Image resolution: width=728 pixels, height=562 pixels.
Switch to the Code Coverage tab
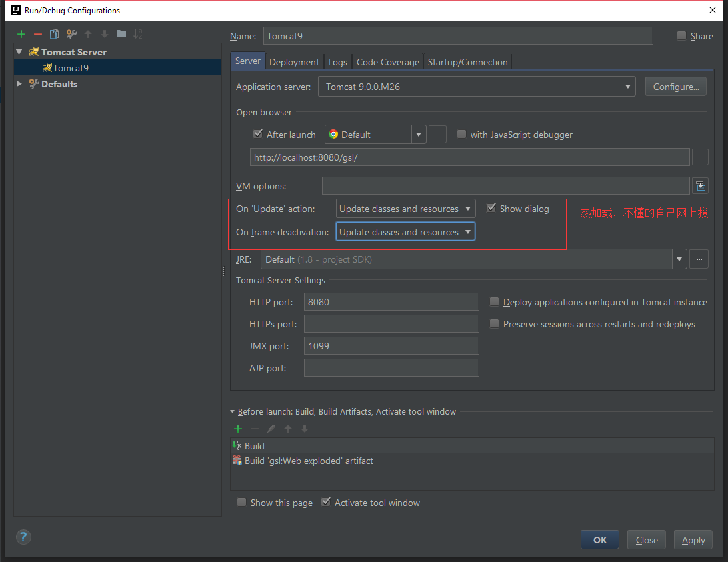click(388, 62)
